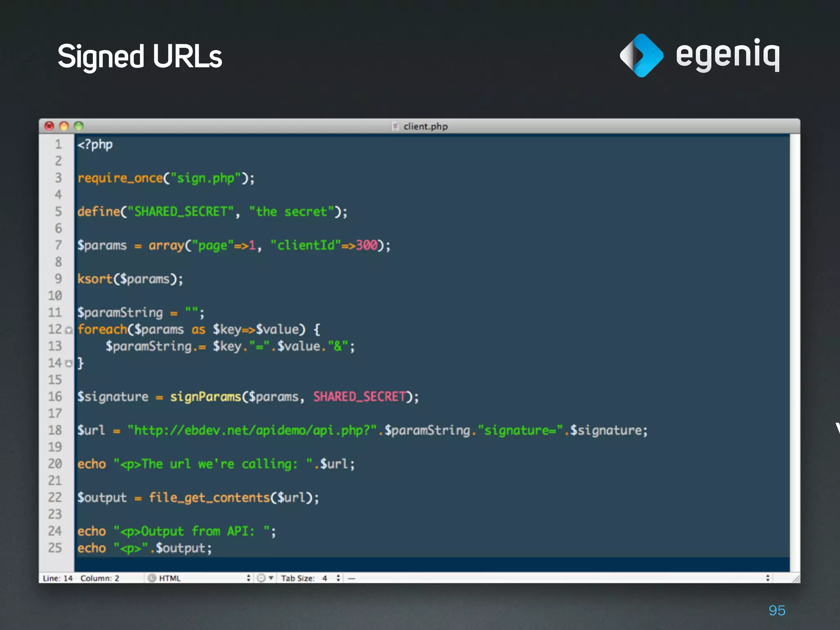Click '$paramString' on line 11

pos(120,313)
